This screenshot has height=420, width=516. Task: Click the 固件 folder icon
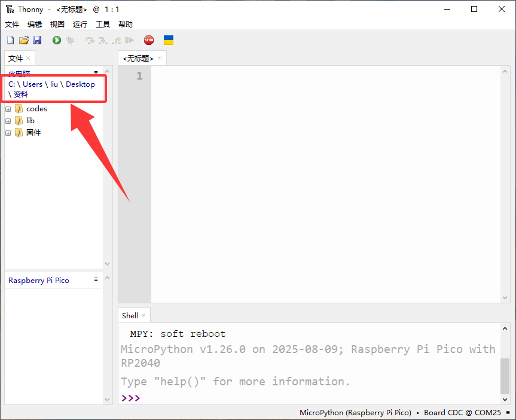pos(19,133)
